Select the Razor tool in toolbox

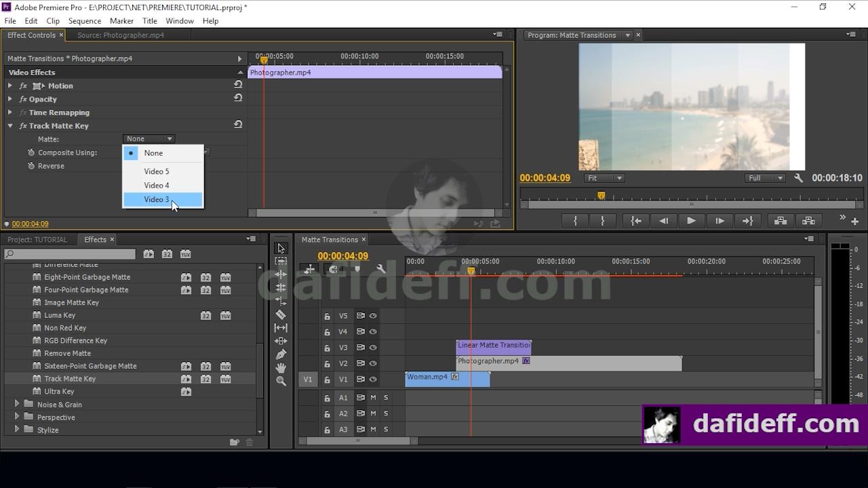click(x=281, y=314)
